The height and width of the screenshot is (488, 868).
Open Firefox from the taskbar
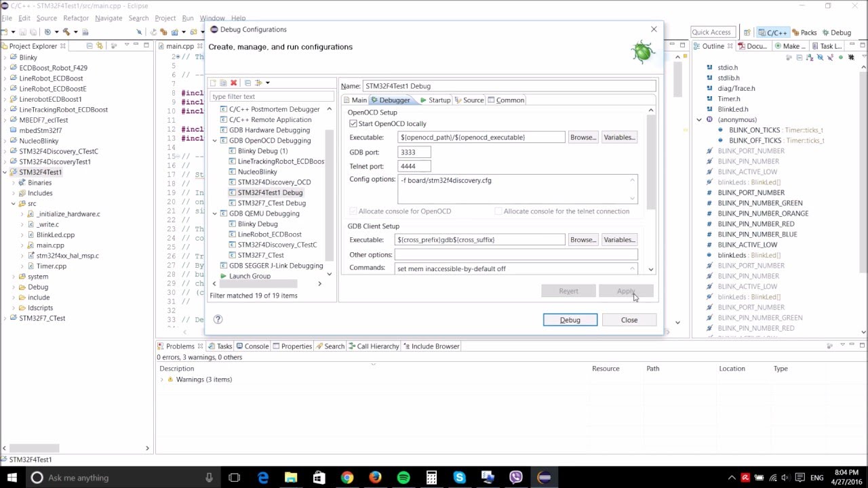(375, 478)
